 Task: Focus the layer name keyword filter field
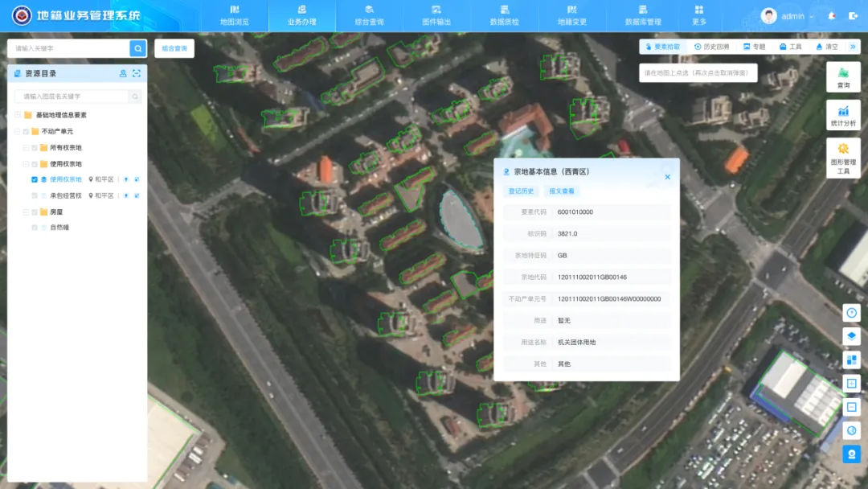[72, 97]
